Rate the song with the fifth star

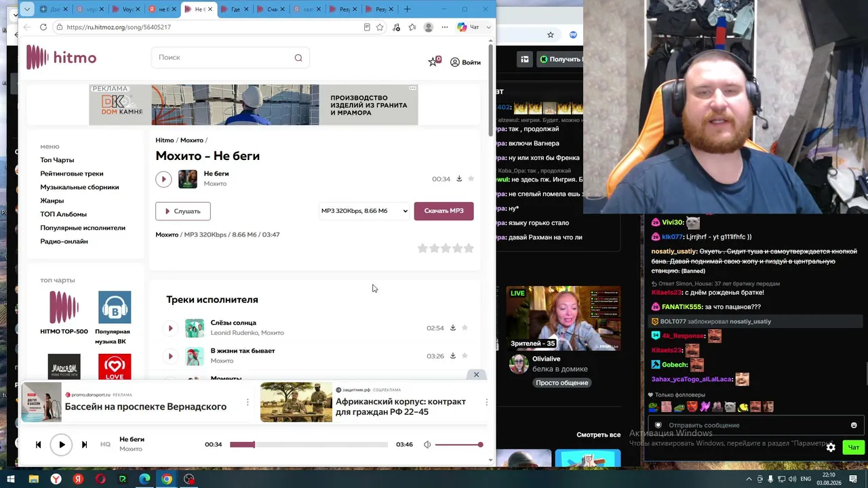[x=469, y=249]
